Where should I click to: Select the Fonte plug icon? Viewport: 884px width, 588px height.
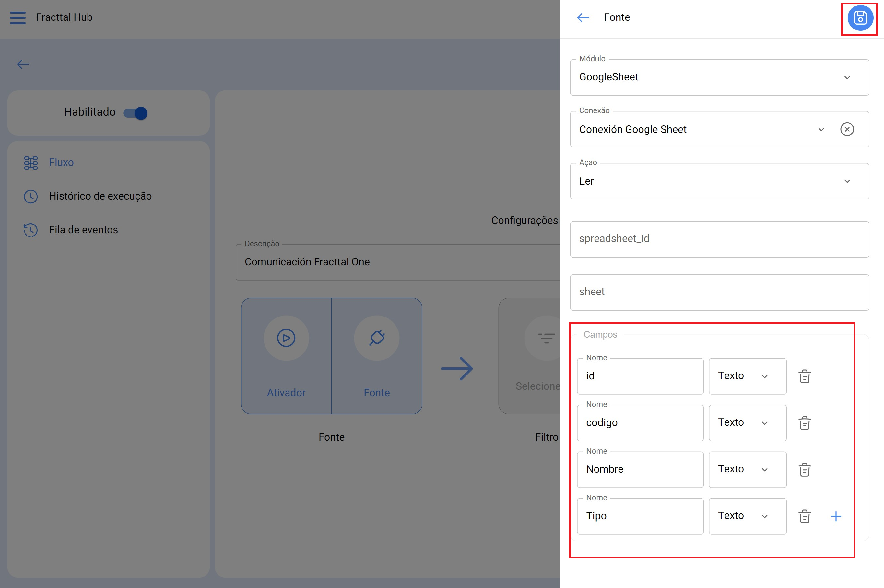pos(377,338)
